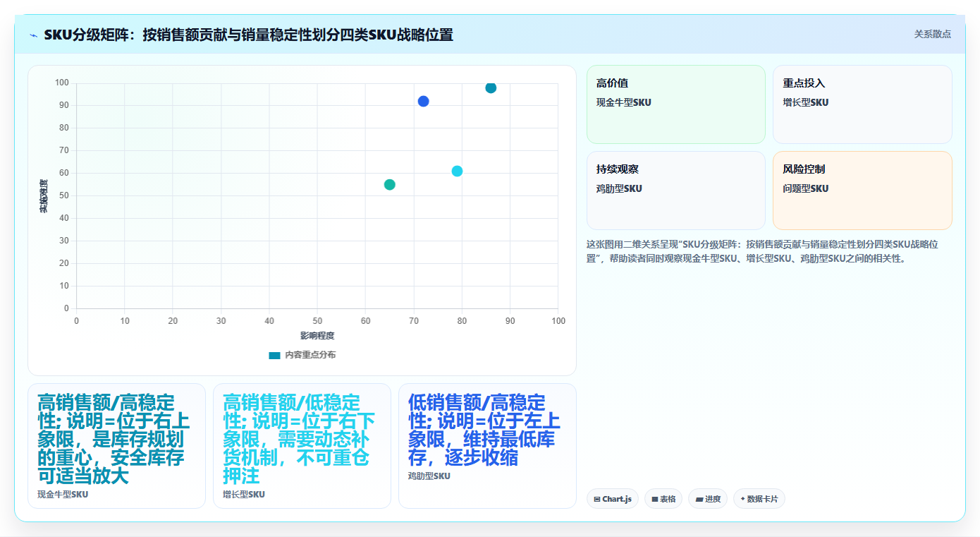The width and height of the screenshot is (980, 537).
Task: Click the icon in the Chart.js chip
Action: click(x=597, y=500)
